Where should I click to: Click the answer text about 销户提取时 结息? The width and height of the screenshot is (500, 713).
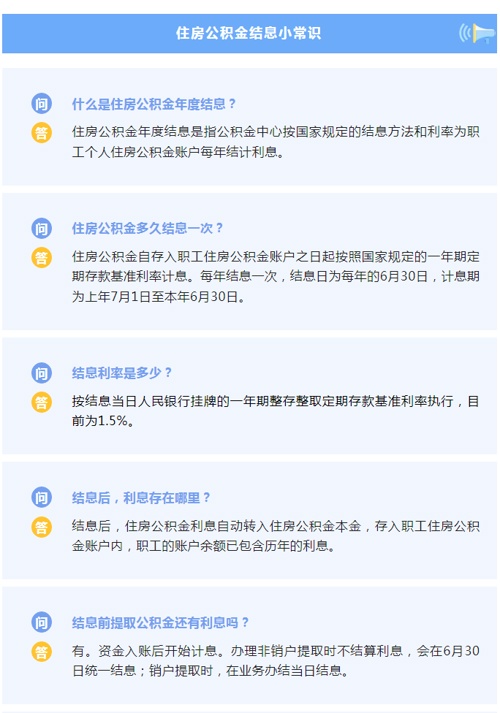pyautogui.click(x=275, y=661)
